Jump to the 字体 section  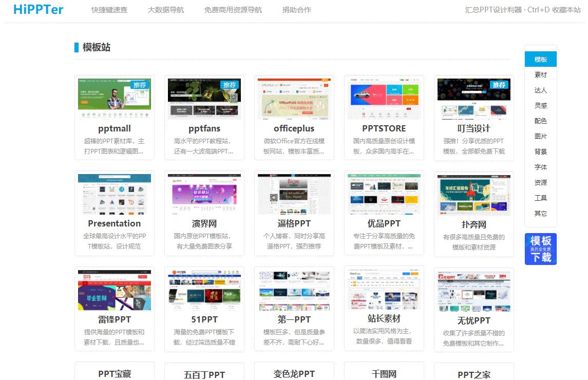[540, 167]
